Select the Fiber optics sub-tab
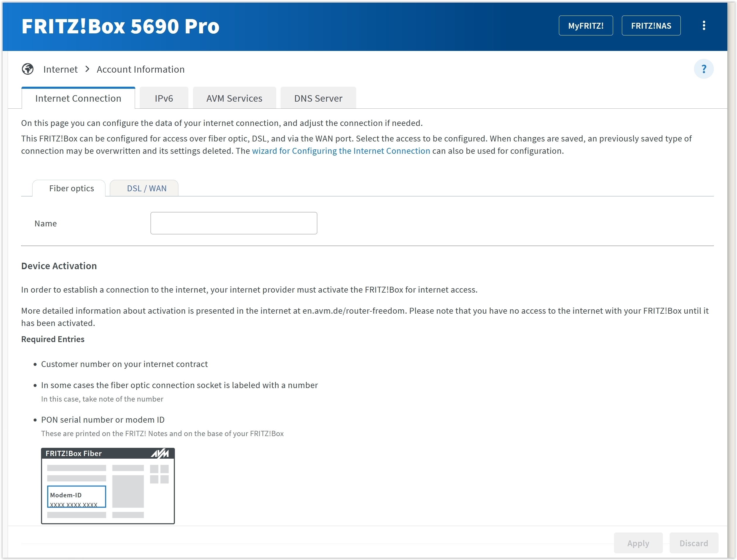 (x=69, y=188)
